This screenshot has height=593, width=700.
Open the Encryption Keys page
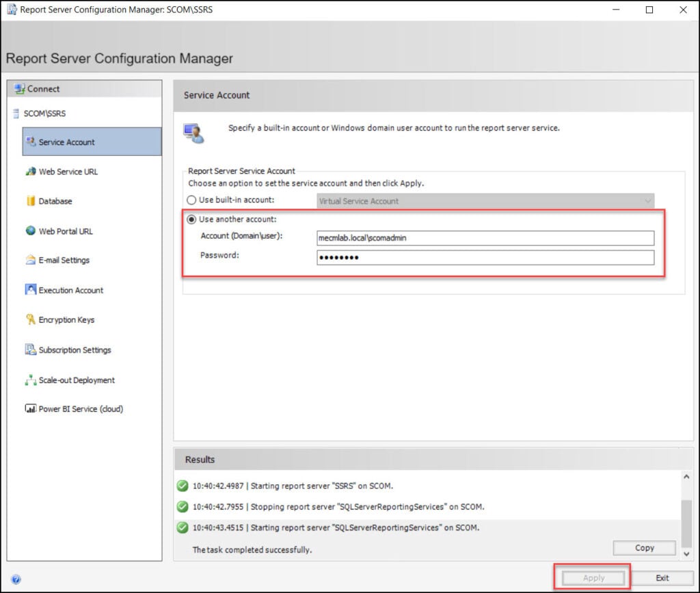coord(66,319)
